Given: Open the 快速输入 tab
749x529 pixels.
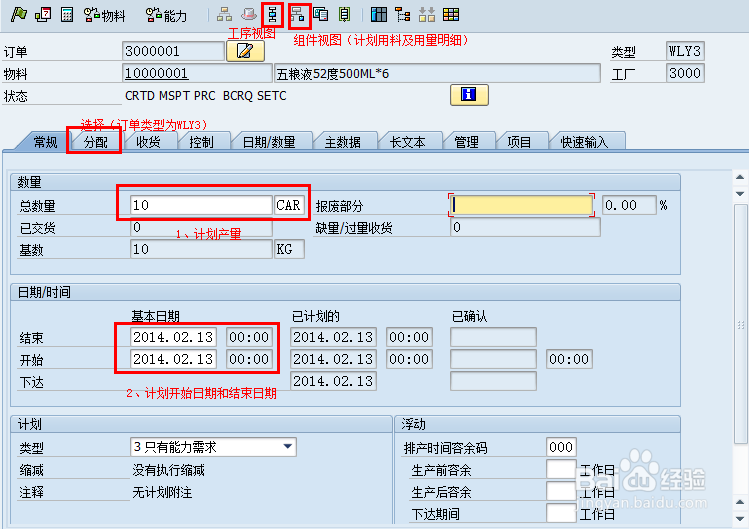Looking at the screenshot, I should click(x=584, y=142).
